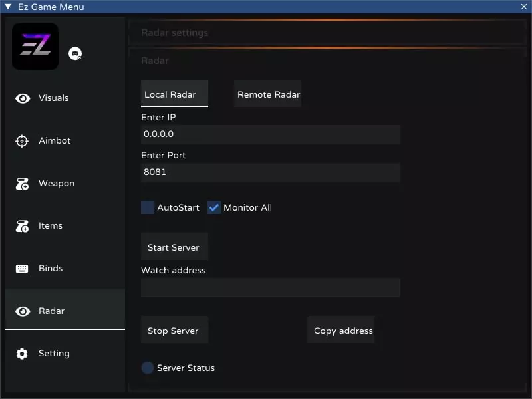Screen dimensions: 532x399
Task: Open the Setting label
Action: coord(55,354)
